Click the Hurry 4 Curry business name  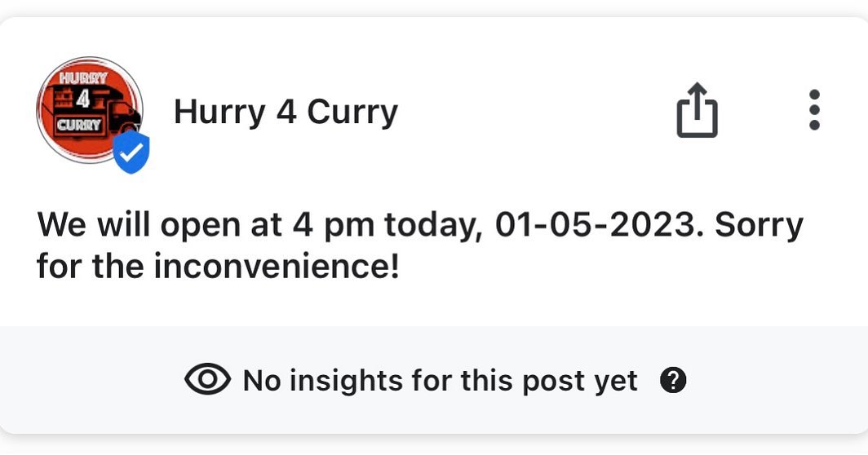click(x=286, y=112)
